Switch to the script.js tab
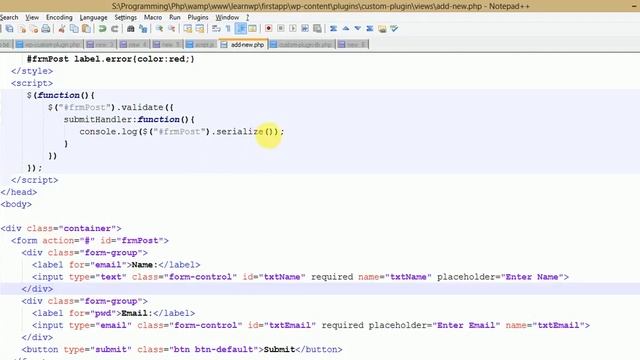This screenshot has width=640, height=360. (x=201, y=44)
